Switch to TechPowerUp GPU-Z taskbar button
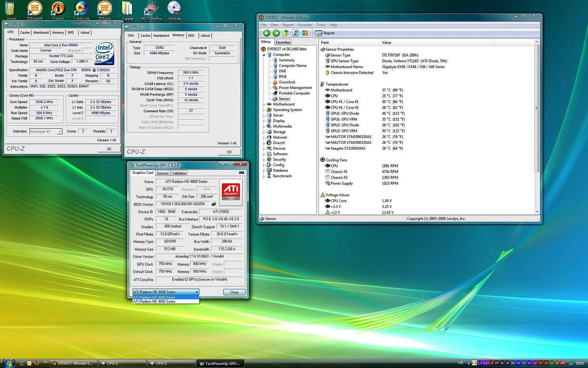This screenshot has width=588, height=368. [x=221, y=364]
